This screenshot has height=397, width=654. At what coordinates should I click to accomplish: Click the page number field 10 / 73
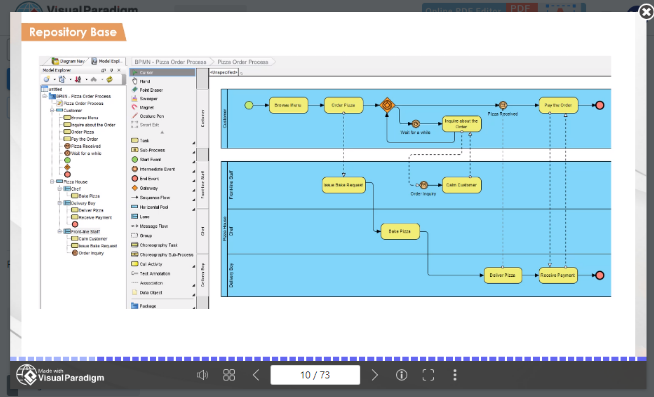[315, 375]
